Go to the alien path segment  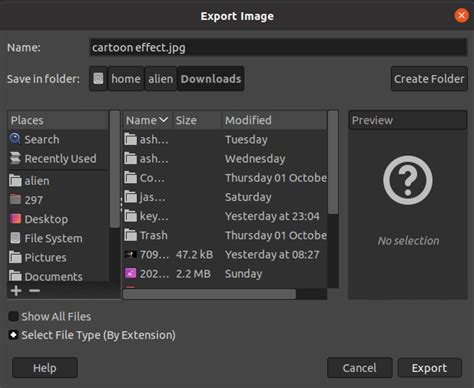161,79
